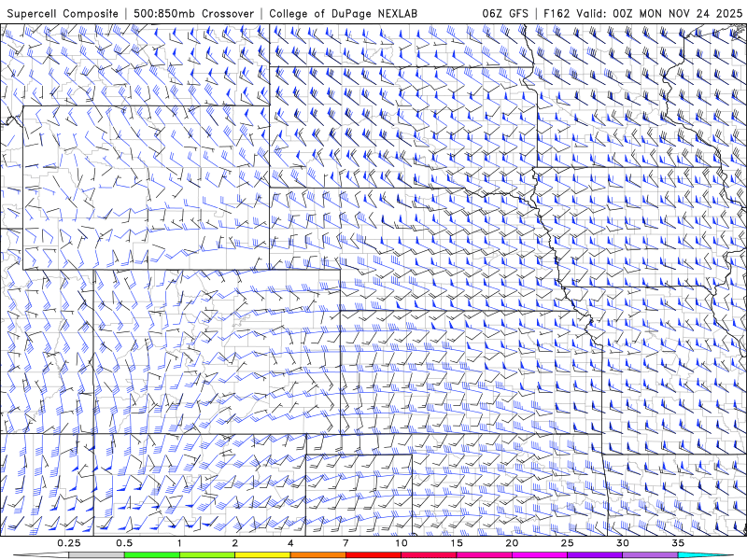Click the "06Z GFS" model run text

(x=505, y=13)
